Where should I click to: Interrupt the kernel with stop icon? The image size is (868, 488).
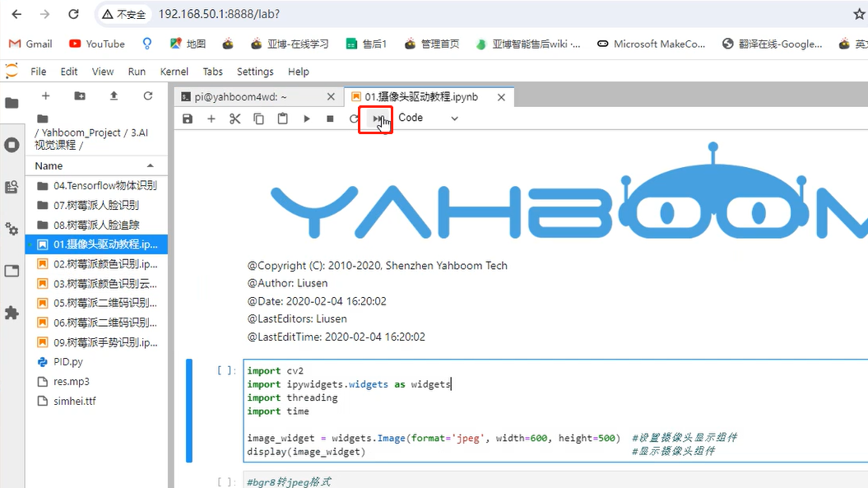[330, 119]
